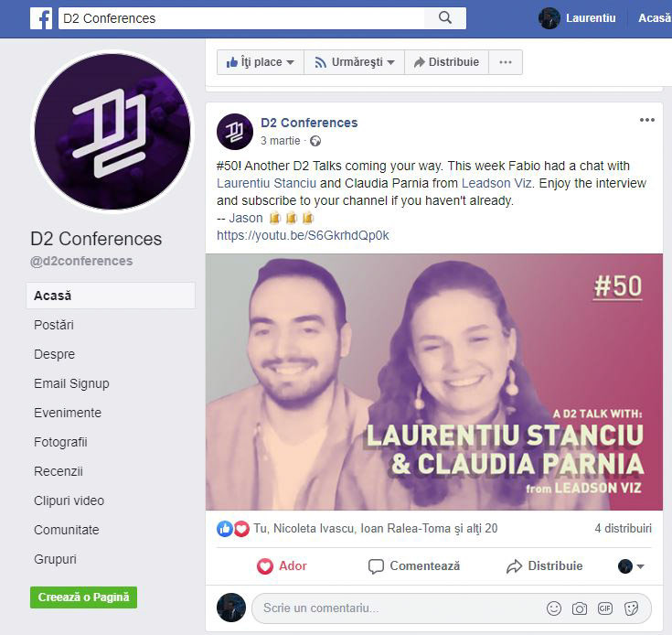Insert a GIF into the comment

tap(605, 608)
